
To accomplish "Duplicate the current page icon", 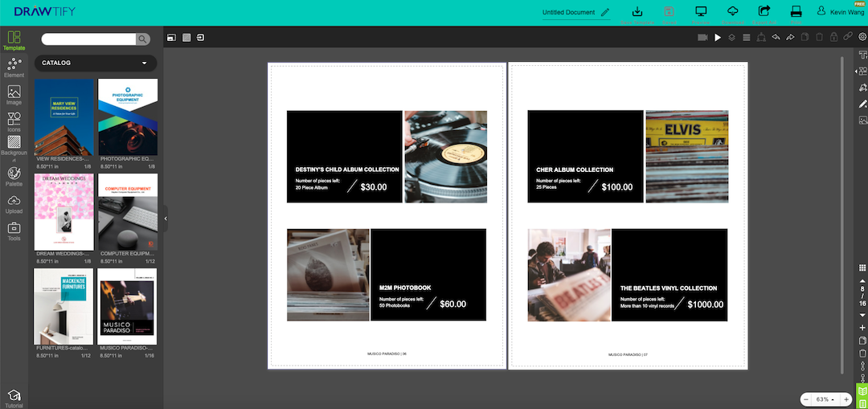I will (862, 341).
